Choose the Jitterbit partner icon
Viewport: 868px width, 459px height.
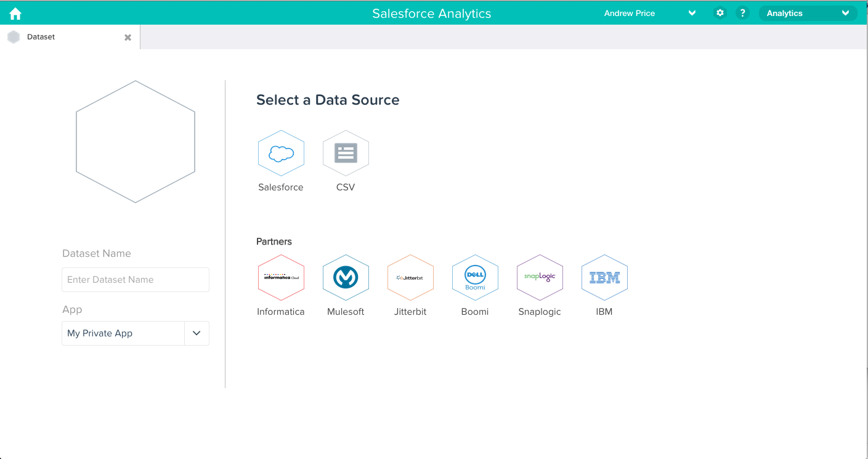pyautogui.click(x=410, y=278)
